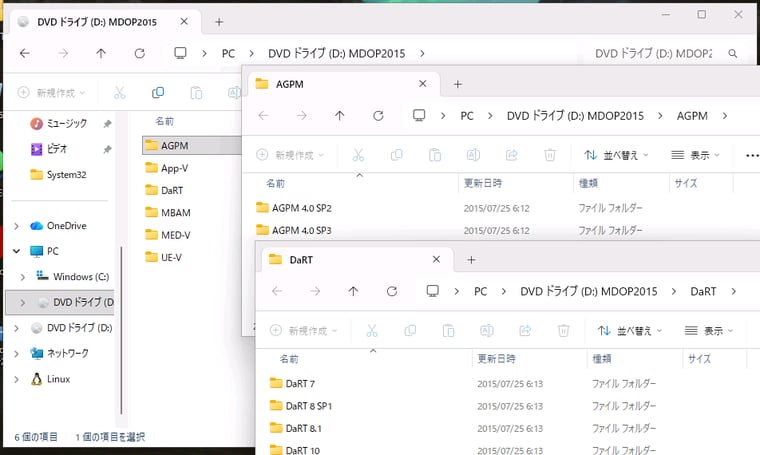Expand ネットワーク in navigation pane
The height and width of the screenshot is (455, 760).
(16, 353)
